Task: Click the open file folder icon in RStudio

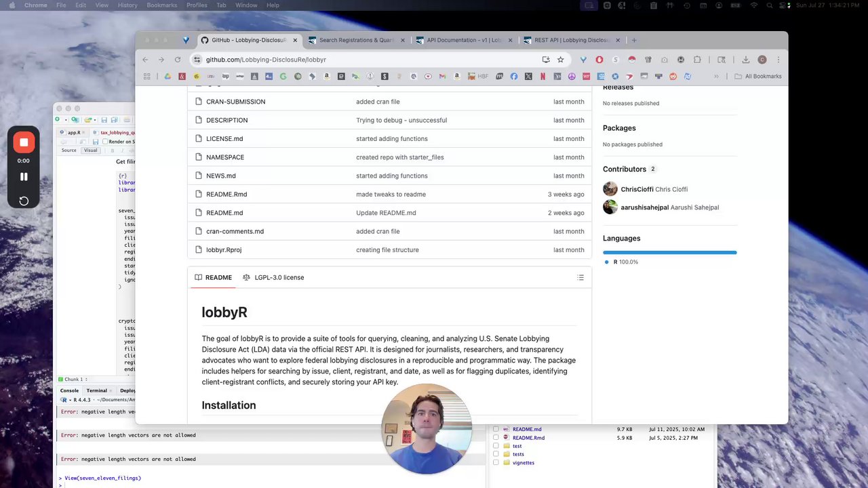Action: coord(87,120)
